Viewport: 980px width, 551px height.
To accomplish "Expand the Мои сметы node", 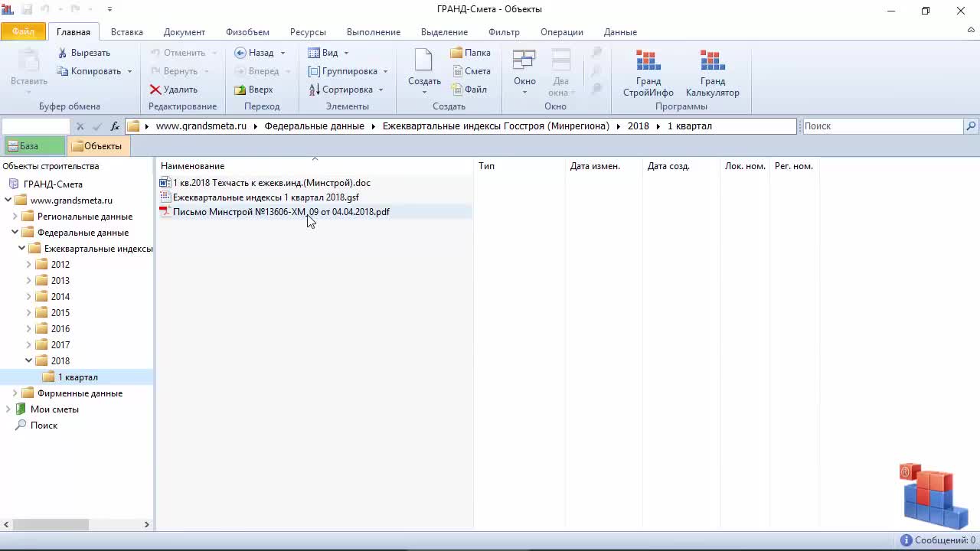I will pos(8,409).
